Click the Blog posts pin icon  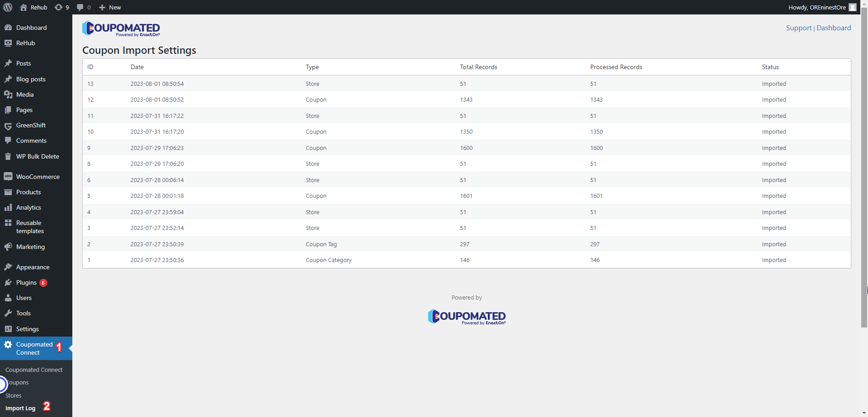tap(8, 79)
